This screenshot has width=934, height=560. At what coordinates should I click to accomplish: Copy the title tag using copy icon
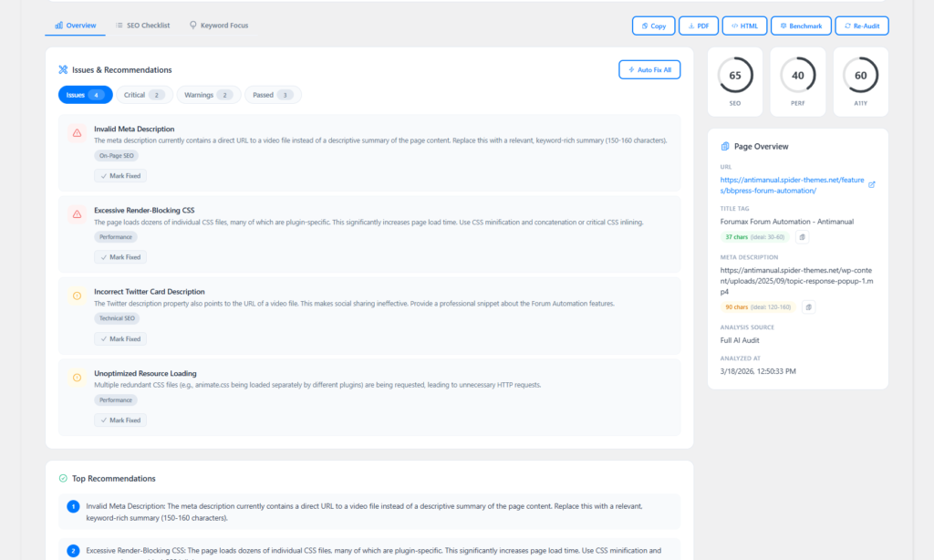(x=802, y=237)
